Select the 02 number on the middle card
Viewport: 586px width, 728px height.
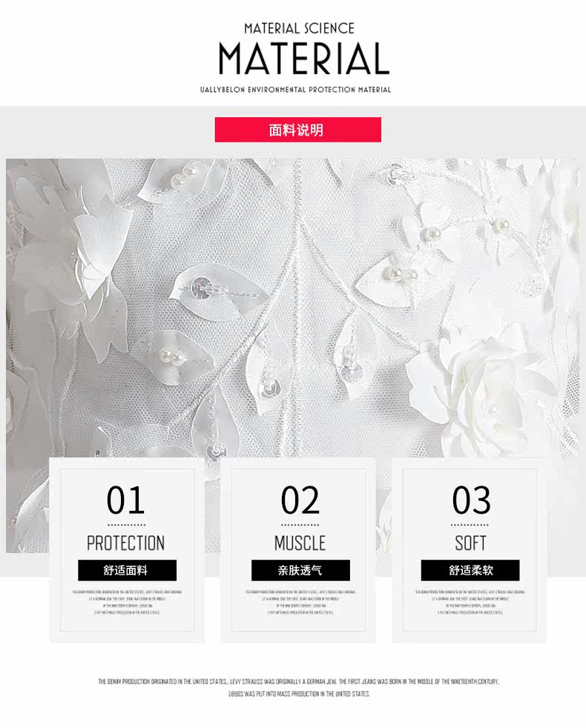coord(300,500)
